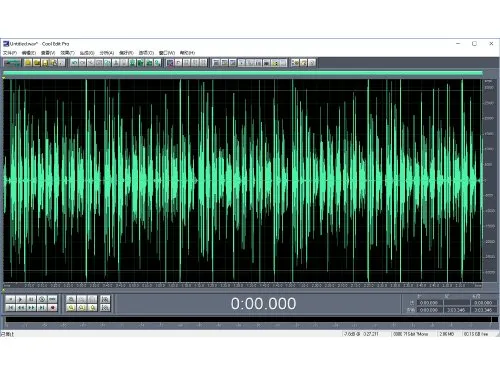Click the selection begin time field

click(429, 303)
